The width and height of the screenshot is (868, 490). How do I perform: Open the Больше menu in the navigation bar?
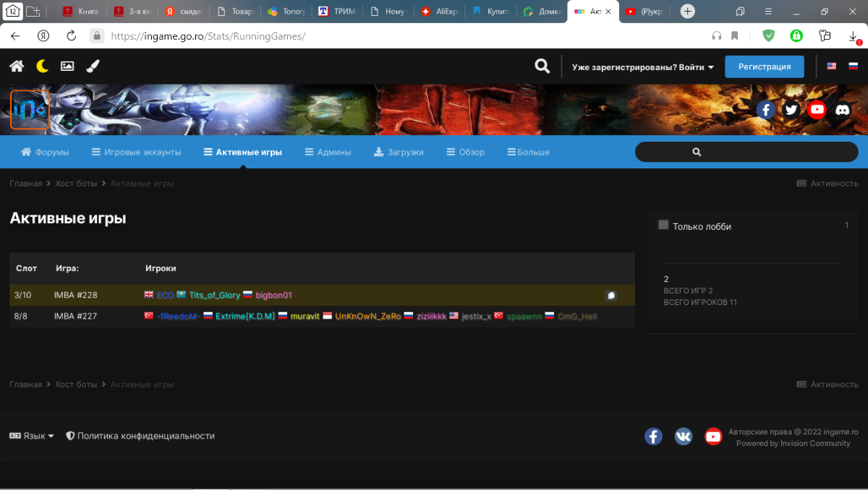529,152
